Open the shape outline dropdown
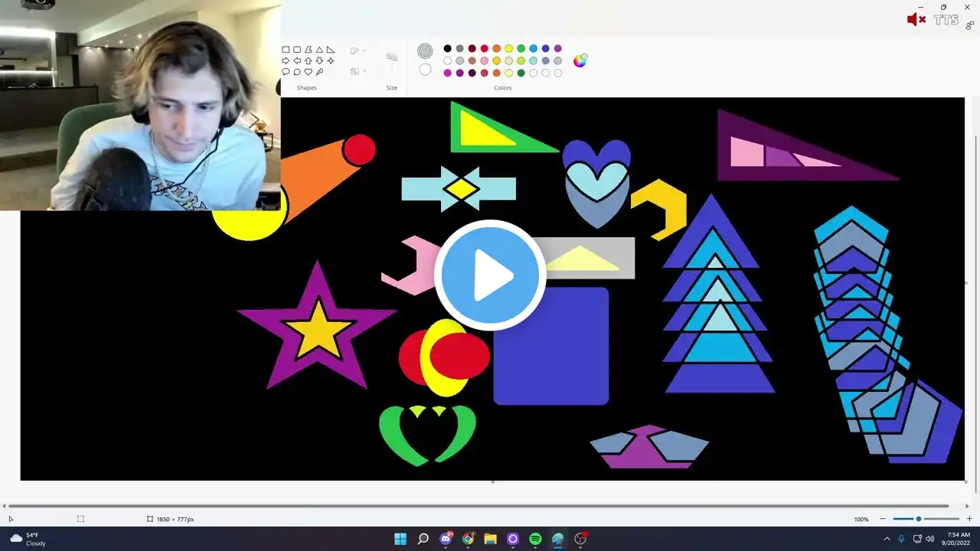The height and width of the screenshot is (551, 980). (x=358, y=51)
